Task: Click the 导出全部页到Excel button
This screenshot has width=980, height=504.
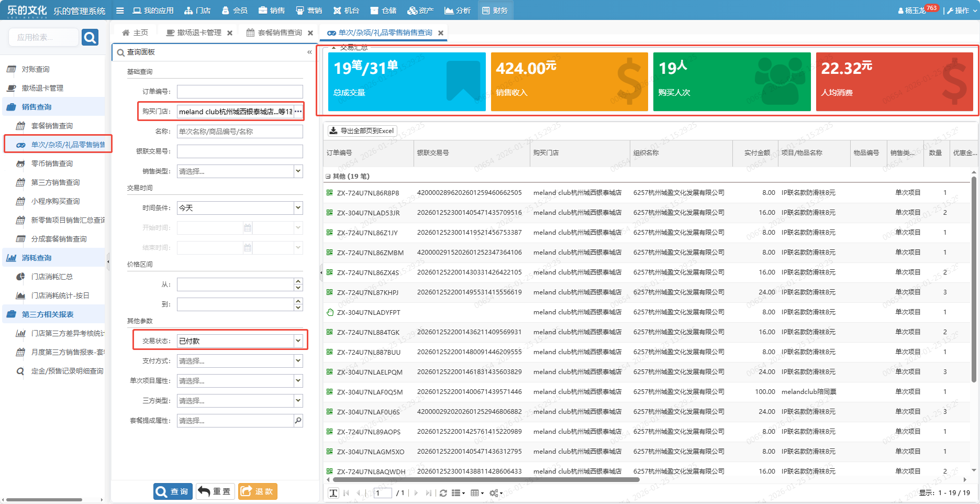Action: point(362,131)
